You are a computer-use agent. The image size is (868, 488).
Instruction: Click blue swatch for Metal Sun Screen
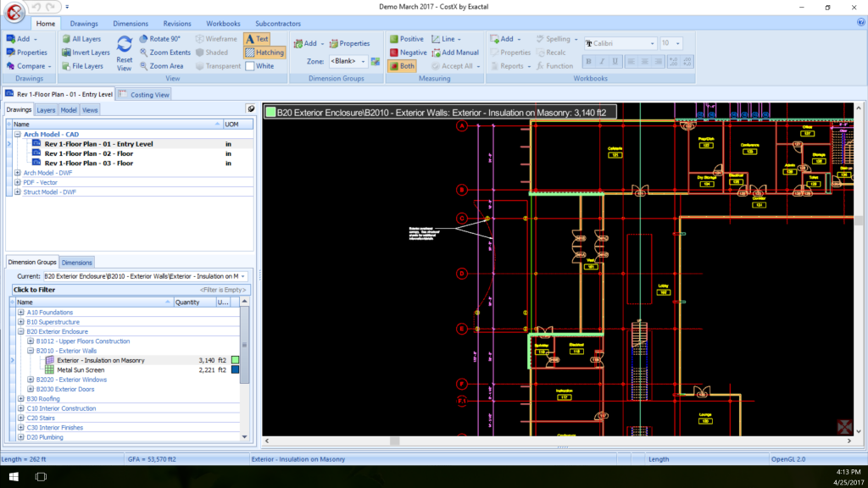[236, 369]
